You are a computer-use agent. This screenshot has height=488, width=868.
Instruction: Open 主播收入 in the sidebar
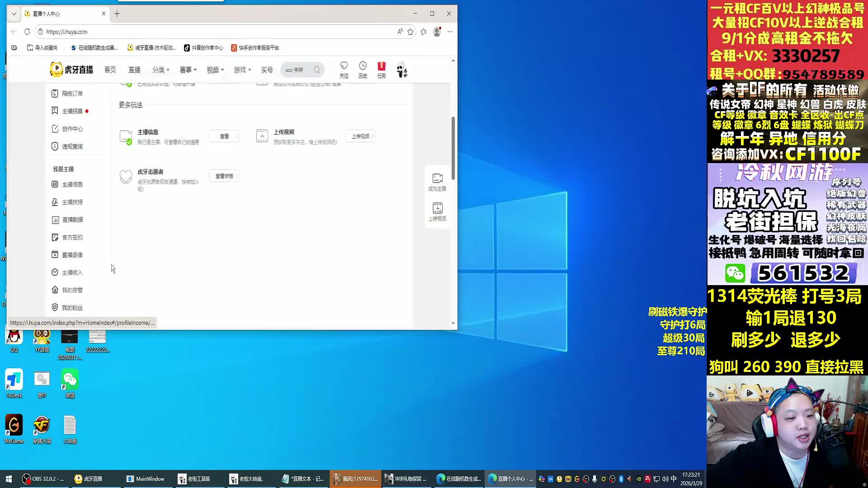[x=72, y=272]
